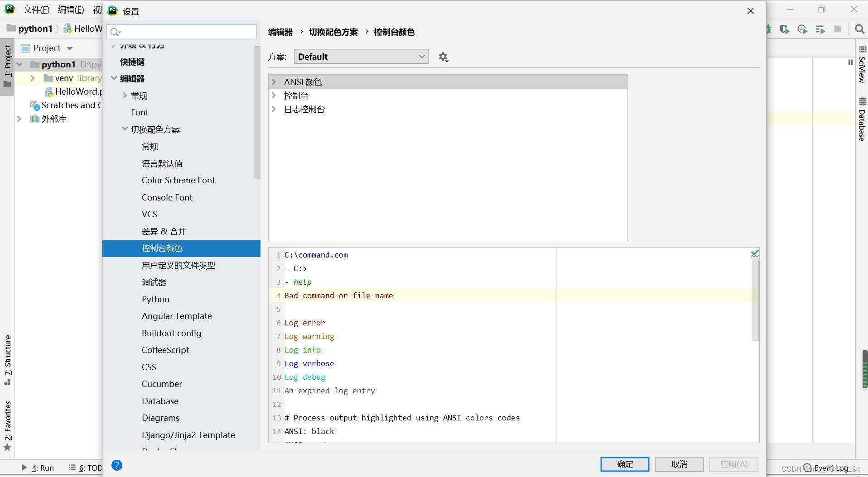Open scheme actions gear next to Default
The image size is (868, 477).
[x=443, y=57]
